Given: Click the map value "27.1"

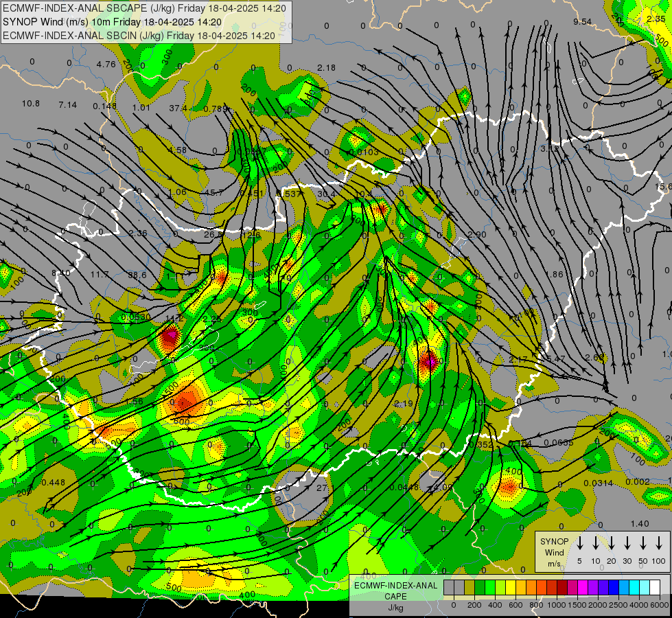Looking at the screenshot, I should tap(325, 488).
